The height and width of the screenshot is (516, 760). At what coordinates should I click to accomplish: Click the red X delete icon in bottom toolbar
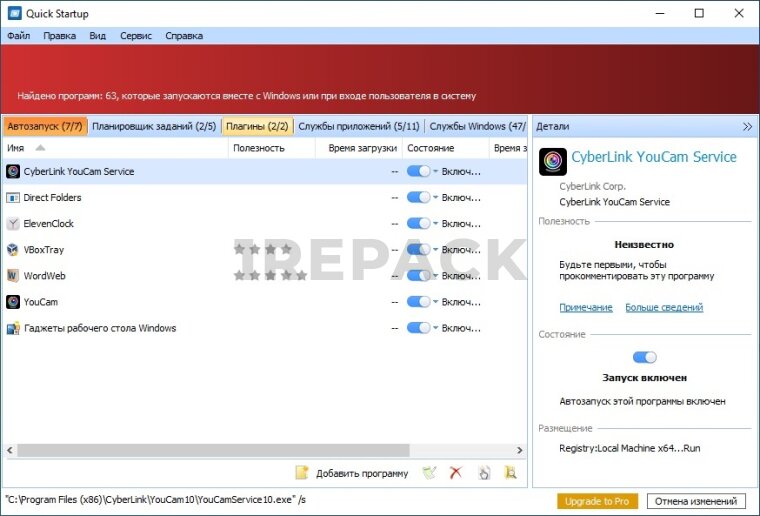pos(456,473)
